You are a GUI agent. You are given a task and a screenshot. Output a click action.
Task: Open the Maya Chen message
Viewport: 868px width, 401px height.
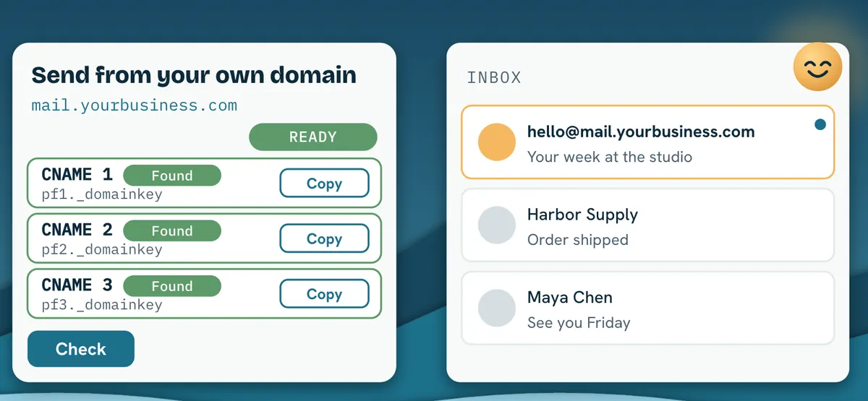648,308
